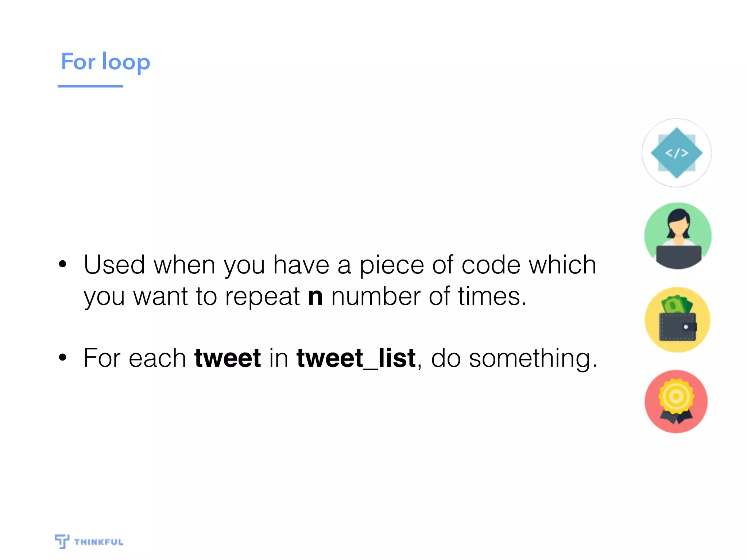The height and width of the screenshot is (560, 747).
Task: Click the blue underline beneath the title
Action: [90, 86]
